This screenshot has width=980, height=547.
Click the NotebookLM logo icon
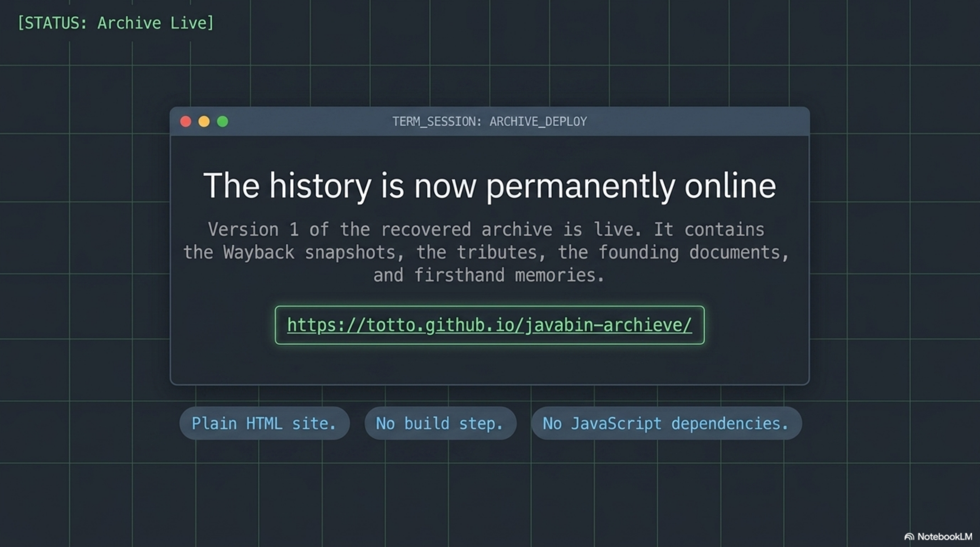pyautogui.click(x=909, y=537)
